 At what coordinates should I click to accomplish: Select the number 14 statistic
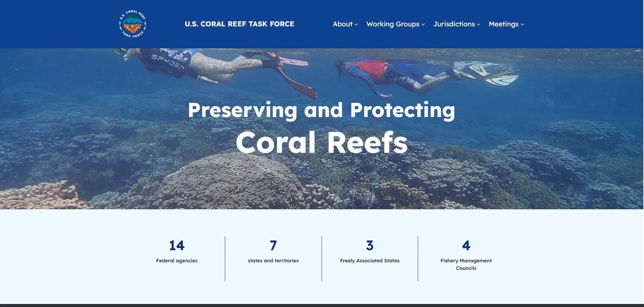[177, 245]
